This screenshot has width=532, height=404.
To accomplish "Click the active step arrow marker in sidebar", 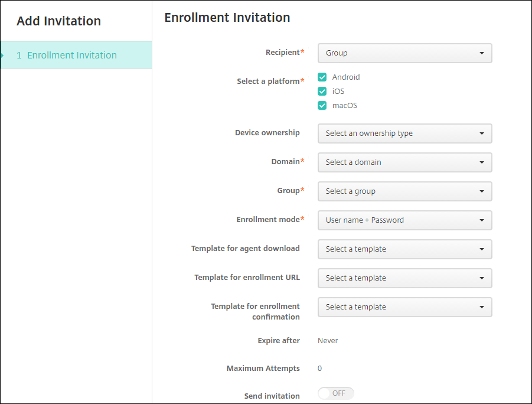I will point(2,55).
